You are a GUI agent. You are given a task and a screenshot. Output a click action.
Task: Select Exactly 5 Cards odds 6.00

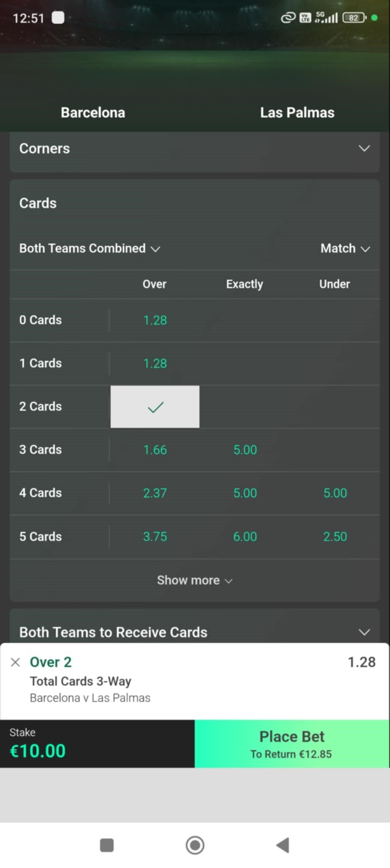pos(245,537)
